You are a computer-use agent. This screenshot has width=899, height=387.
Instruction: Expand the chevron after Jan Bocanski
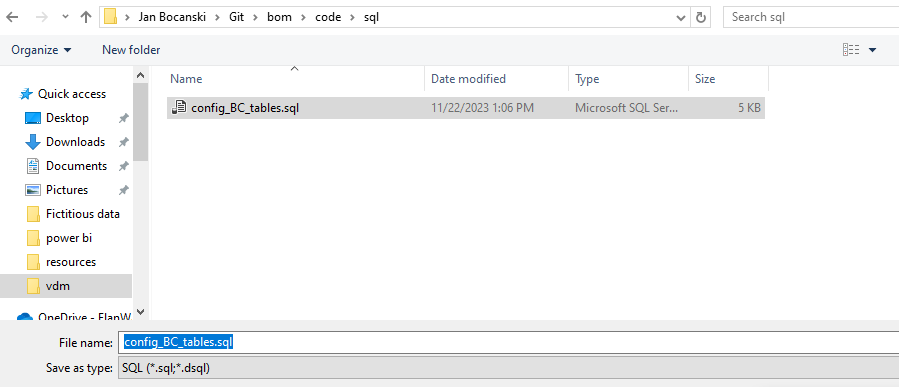[217, 17]
